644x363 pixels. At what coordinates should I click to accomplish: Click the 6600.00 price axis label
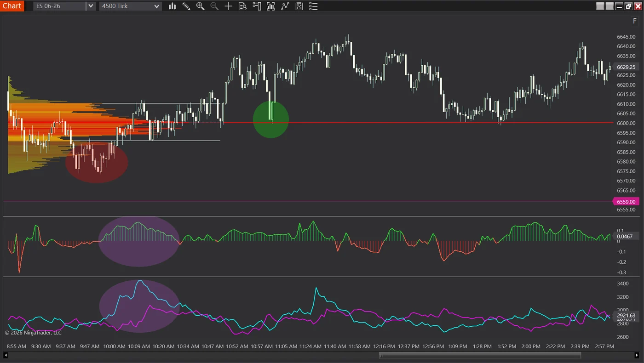coord(626,123)
